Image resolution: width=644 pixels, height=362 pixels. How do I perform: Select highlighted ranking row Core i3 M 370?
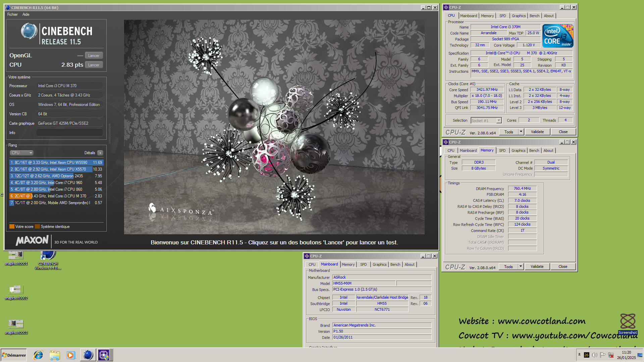pyautogui.click(x=56, y=196)
